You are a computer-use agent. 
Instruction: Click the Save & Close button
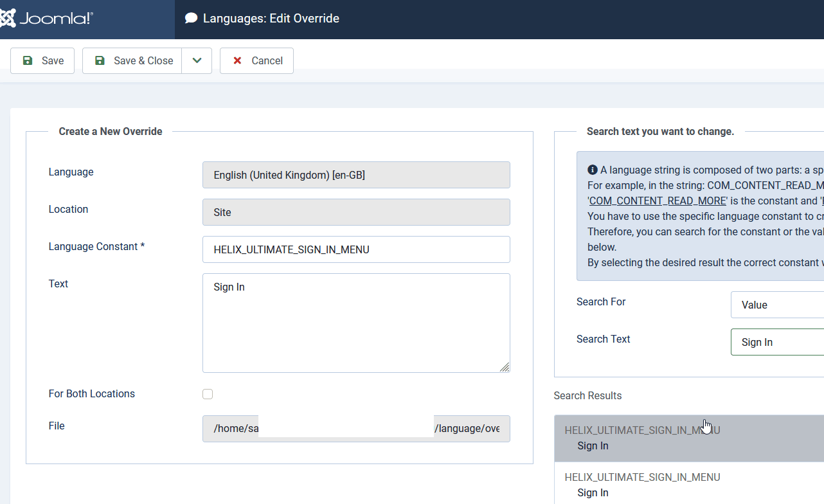[x=132, y=60]
